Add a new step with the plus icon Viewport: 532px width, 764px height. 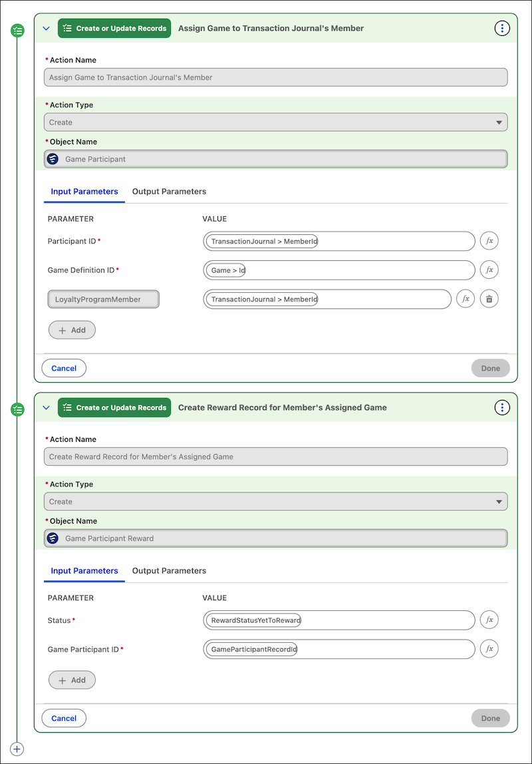[17, 749]
